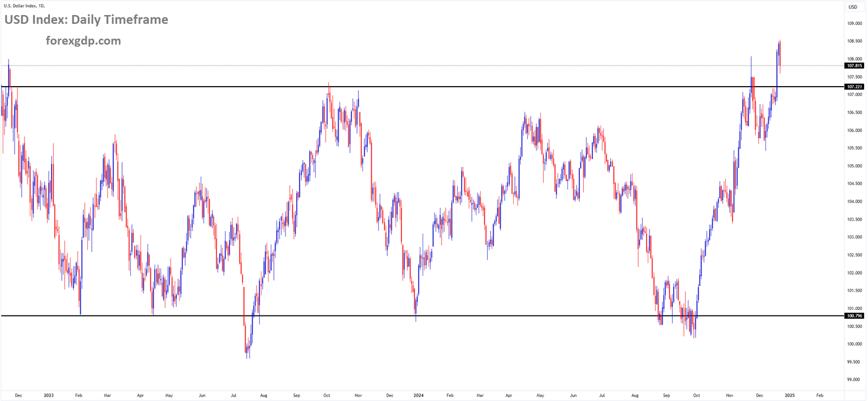Click the 100.796 support level label
Image resolution: width=868 pixels, height=401 pixels.
tap(854, 316)
